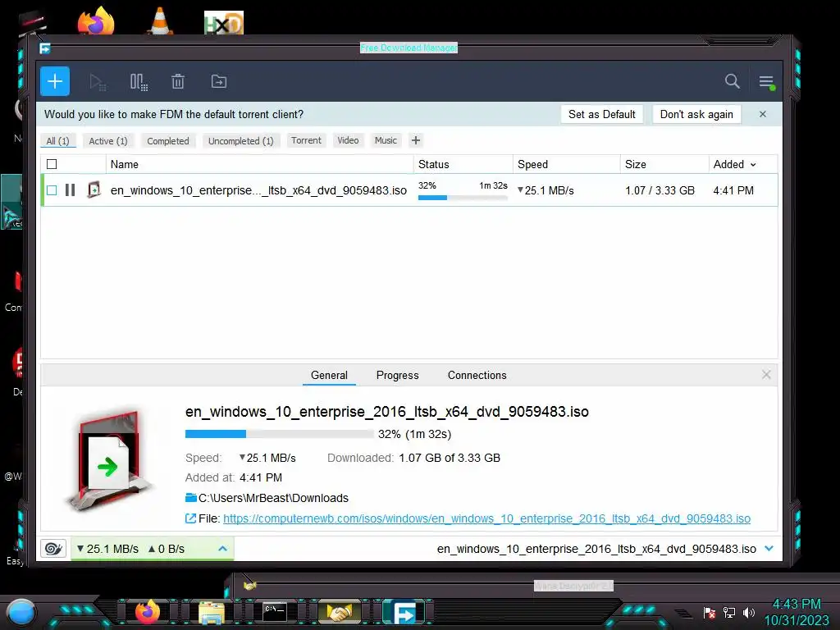The width and height of the screenshot is (840, 630).
Task: Open the FDM hamburger main menu
Action: tap(767, 82)
